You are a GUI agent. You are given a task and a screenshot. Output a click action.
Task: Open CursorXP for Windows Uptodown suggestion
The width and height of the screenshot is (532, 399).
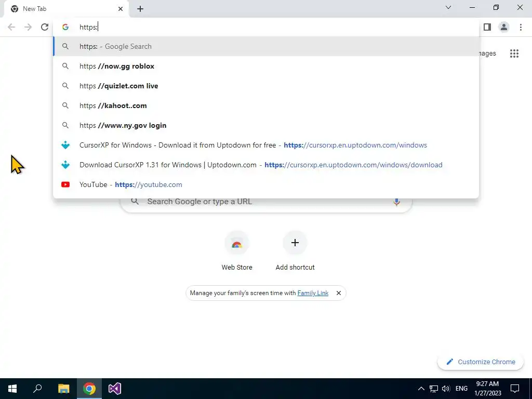(266, 145)
